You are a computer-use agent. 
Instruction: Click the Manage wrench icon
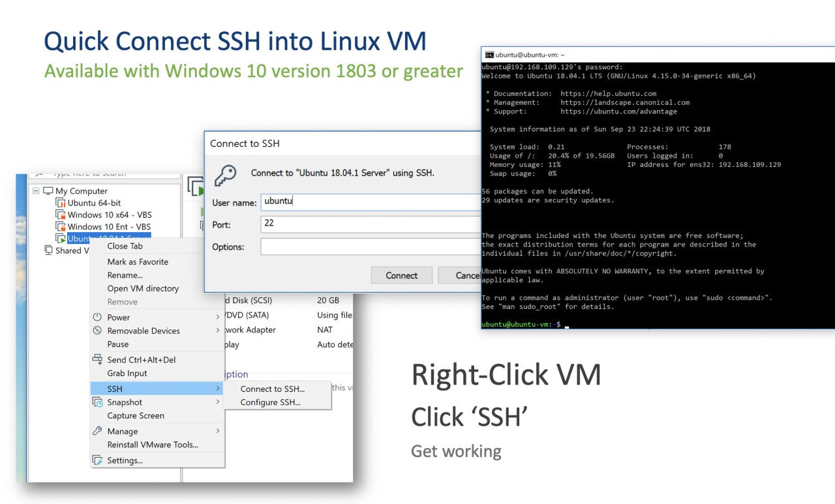click(97, 431)
